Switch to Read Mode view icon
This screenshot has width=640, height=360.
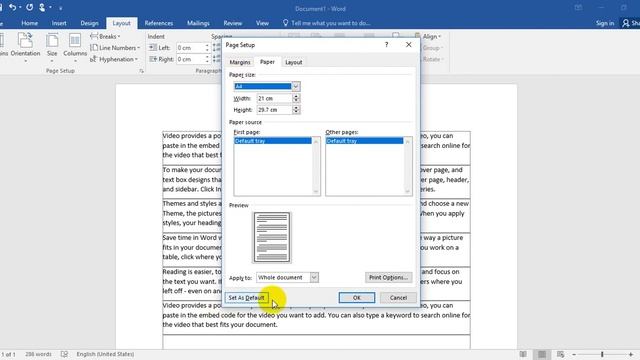point(523,354)
